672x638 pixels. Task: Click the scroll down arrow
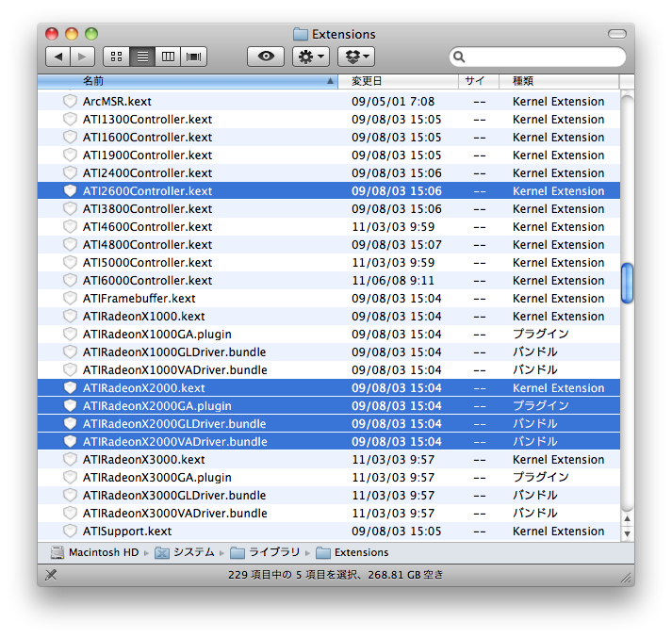click(x=627, y=534)
